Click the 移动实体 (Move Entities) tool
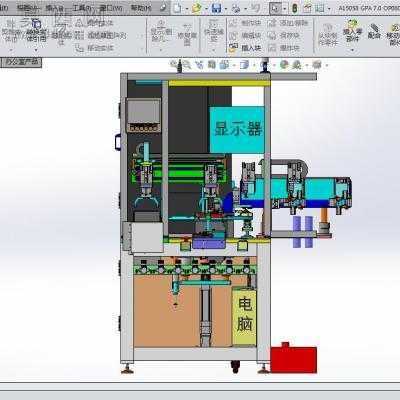Screen dimensions: 400x400 95,48
